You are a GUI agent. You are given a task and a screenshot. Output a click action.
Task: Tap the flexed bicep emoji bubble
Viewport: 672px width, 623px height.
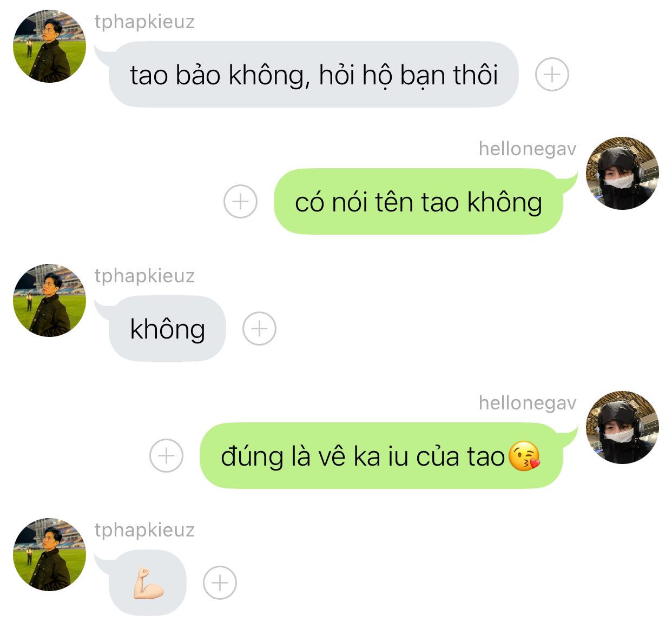click(x=148, y=582)
